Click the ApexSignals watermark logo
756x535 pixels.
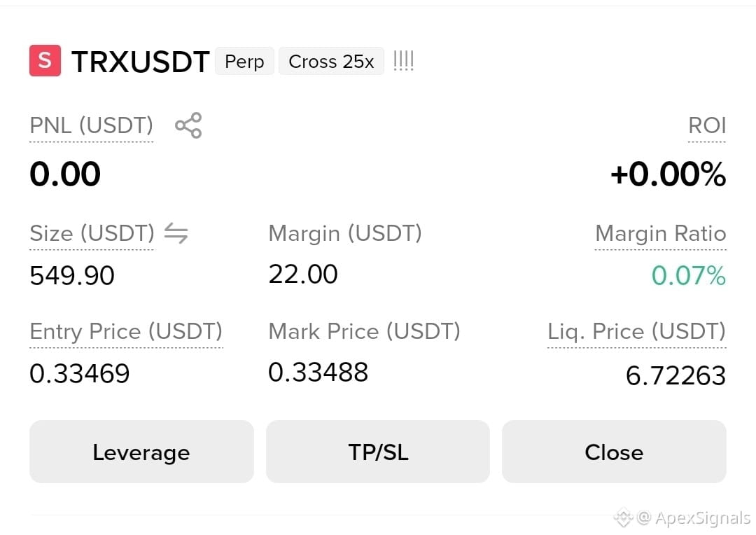click(623, 517)
